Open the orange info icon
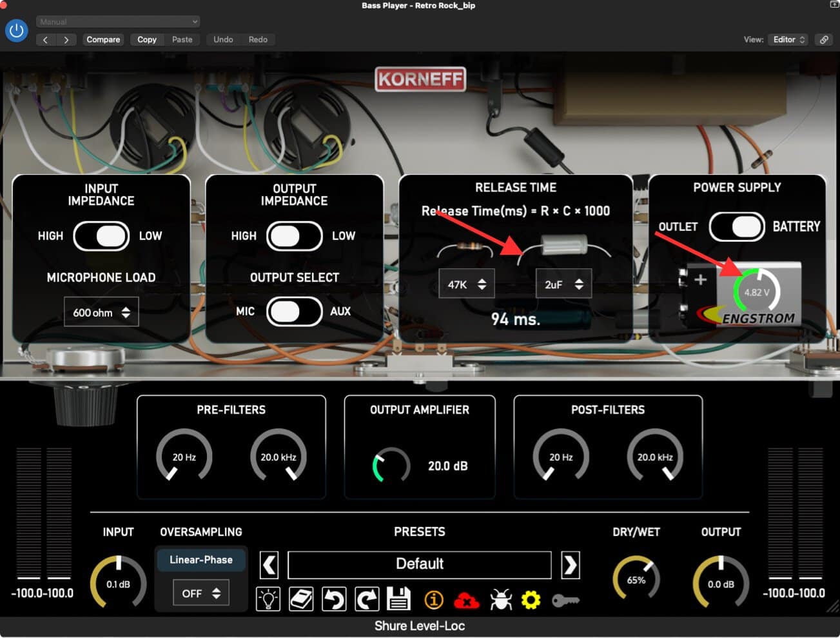The height and width of the screenshot is (638, 840). tap(434, 601)
